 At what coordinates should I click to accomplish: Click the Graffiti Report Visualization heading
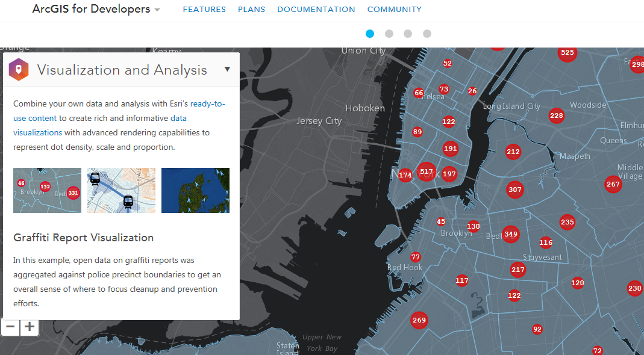(x=83, y=238)
